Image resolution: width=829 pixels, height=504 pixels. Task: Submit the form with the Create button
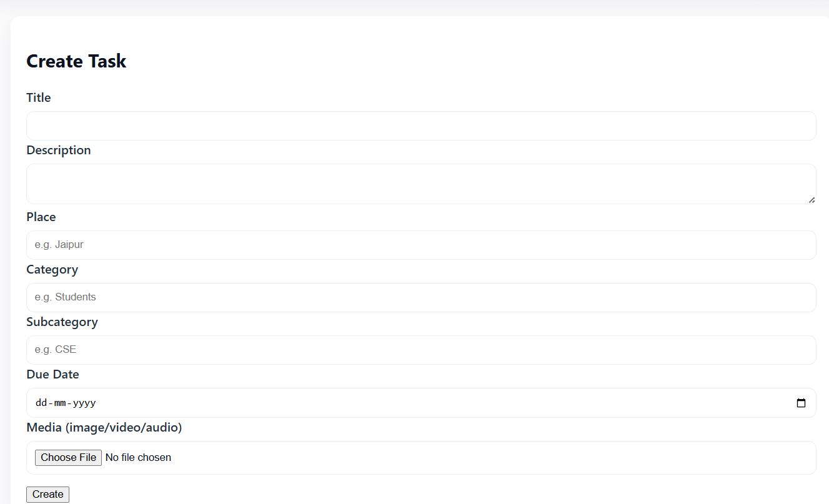click(x=47, y=495)
